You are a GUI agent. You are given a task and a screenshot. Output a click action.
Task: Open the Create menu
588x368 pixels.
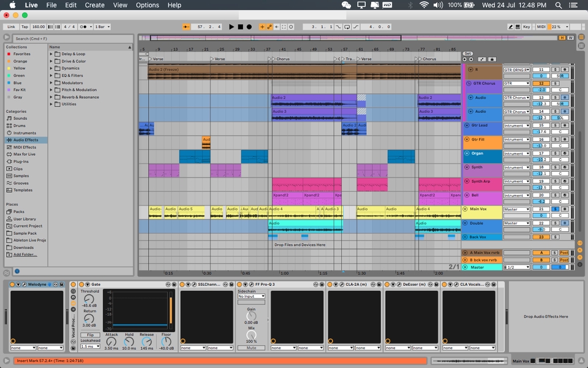(94, 5)
